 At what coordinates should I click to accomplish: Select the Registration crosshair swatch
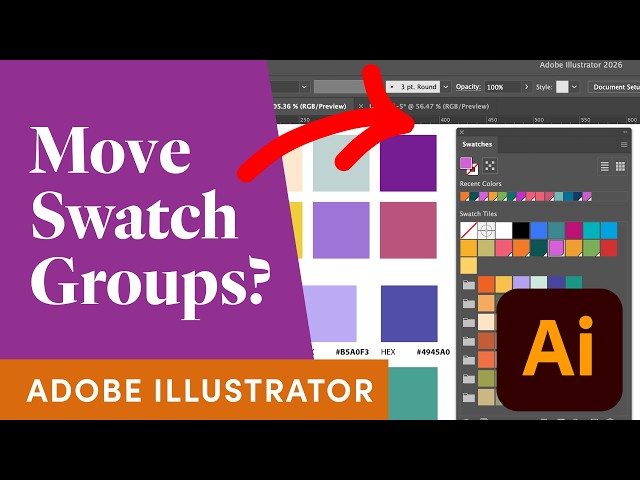486,231
